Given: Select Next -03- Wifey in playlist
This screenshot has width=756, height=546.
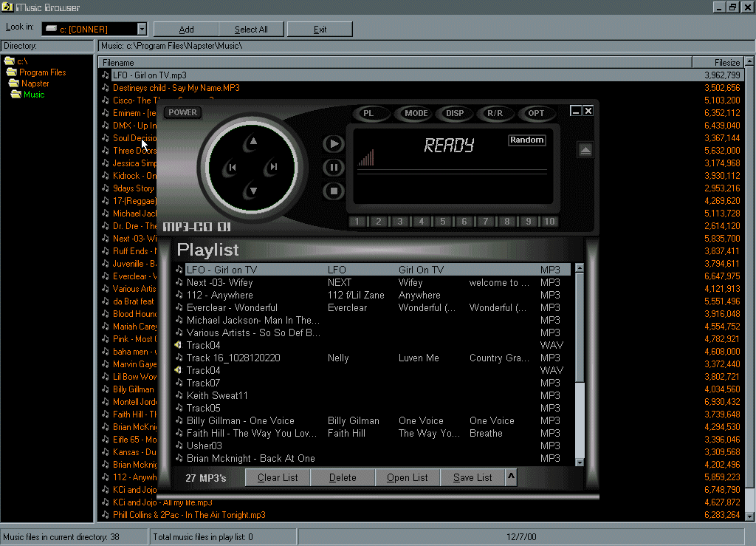Looking at the screenshot, I should point(373,283).
